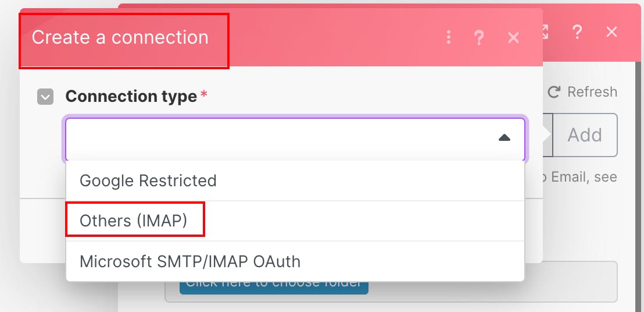644x312 pixels.
Task: Click inside the Connection type select box
Action: click(x=279, y=139)
